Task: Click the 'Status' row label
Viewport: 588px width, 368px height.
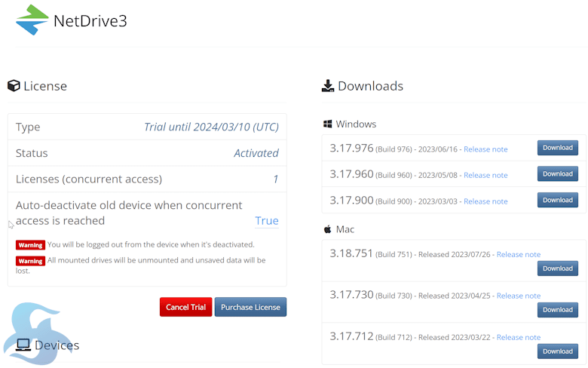Action: coord(32,153)
